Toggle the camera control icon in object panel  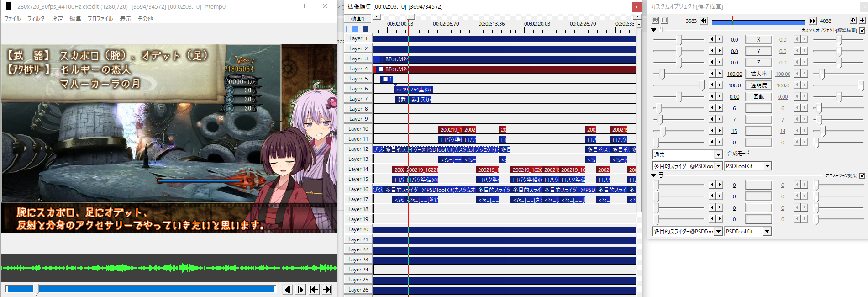(656, 21)
